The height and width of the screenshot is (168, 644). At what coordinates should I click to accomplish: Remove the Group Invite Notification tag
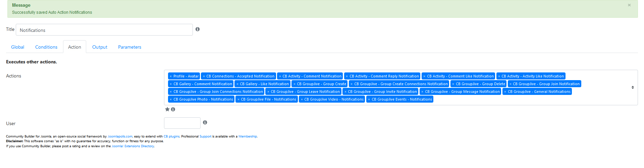345,92
